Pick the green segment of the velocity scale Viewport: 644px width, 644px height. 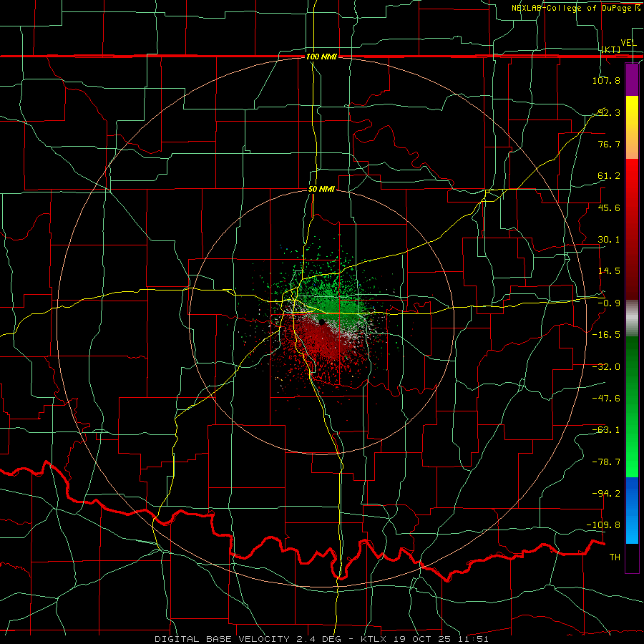[632, 406]
